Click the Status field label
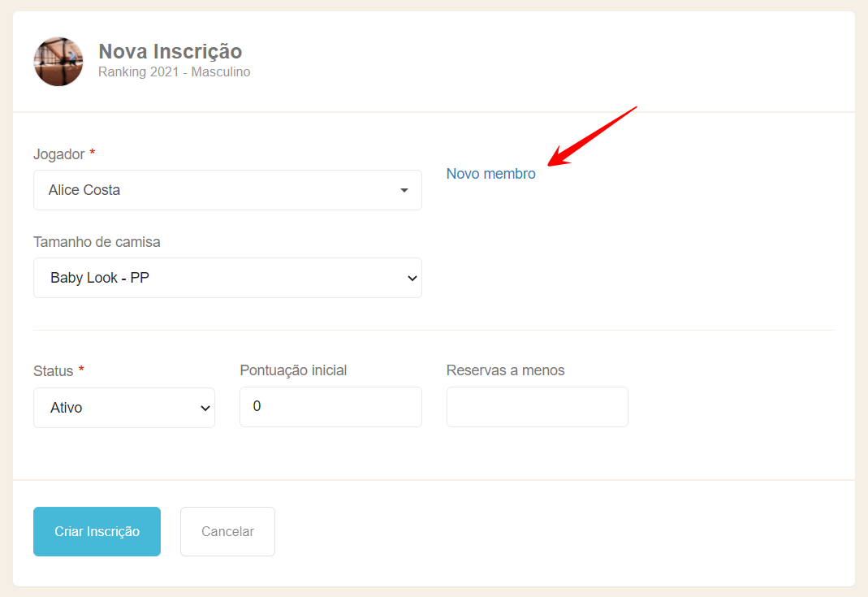Viewport: 868px width, 597px height. click(x=53, y=371)
